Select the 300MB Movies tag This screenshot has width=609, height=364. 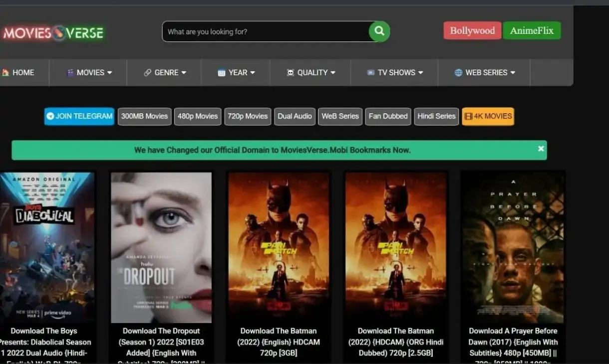[145, 116]
